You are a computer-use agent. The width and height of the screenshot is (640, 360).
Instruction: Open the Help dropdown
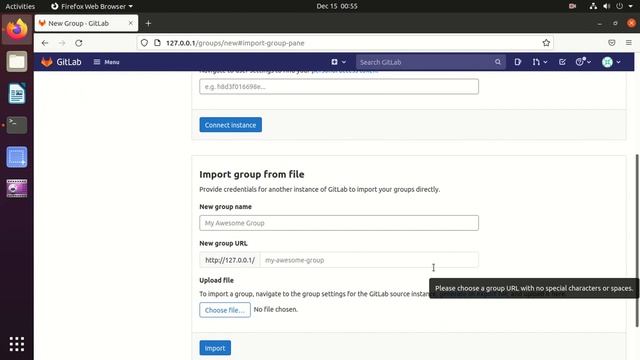[583, 62]
